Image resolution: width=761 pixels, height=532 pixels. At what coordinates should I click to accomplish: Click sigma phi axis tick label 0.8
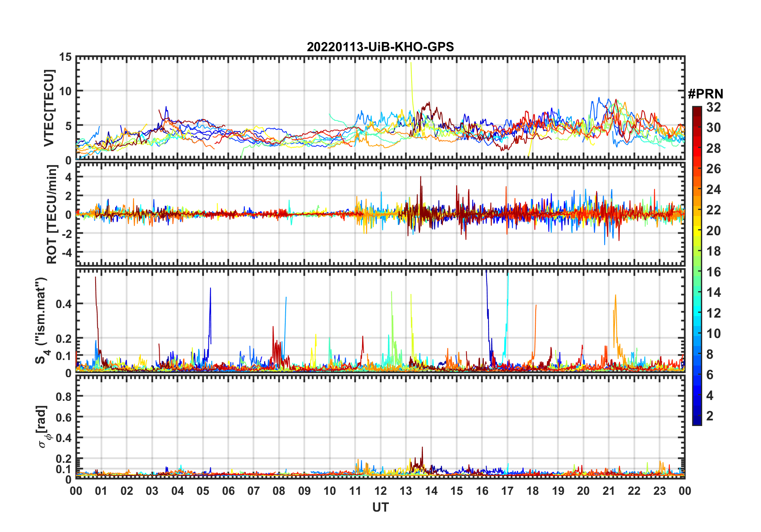coord(64,397)
